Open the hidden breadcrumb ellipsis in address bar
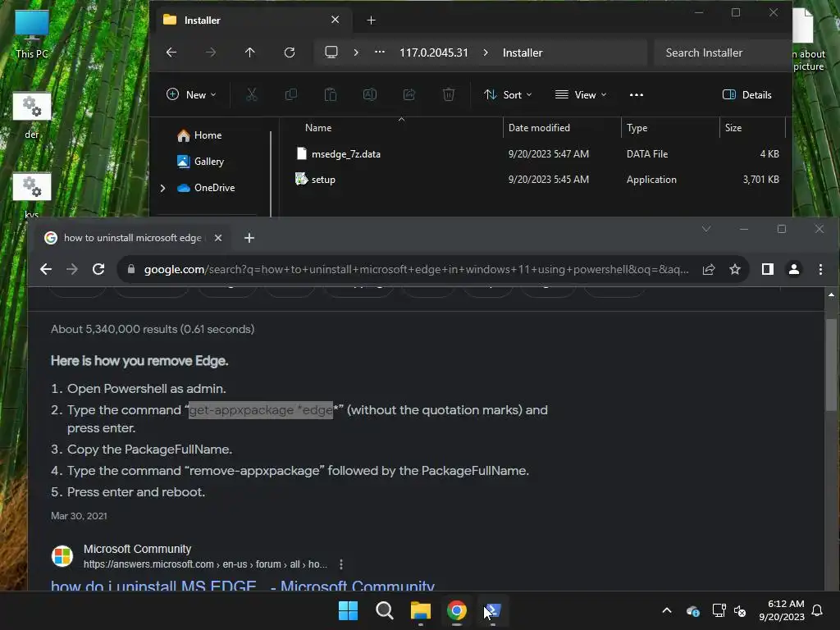 [x=379, y=52]
